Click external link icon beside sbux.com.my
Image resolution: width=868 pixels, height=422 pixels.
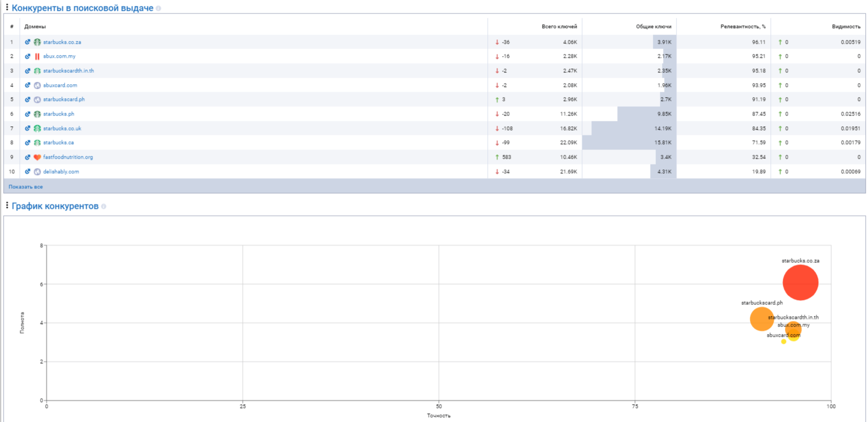27,56
